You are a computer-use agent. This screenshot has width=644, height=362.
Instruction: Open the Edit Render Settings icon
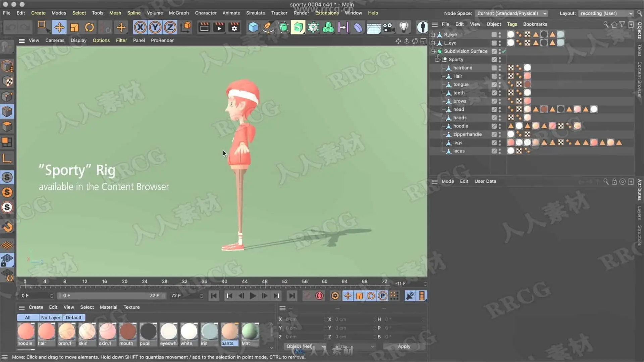[x=234, y=27]
